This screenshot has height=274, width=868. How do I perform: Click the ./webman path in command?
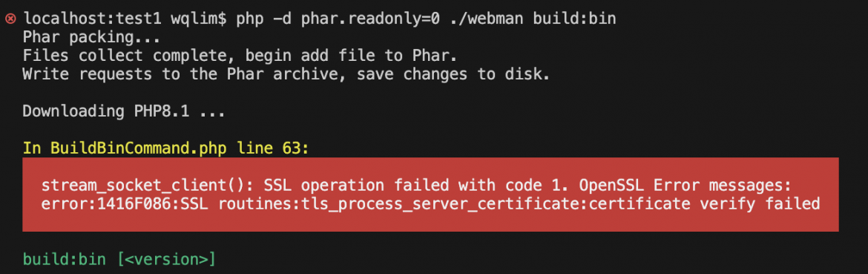[x=486, y=19]
